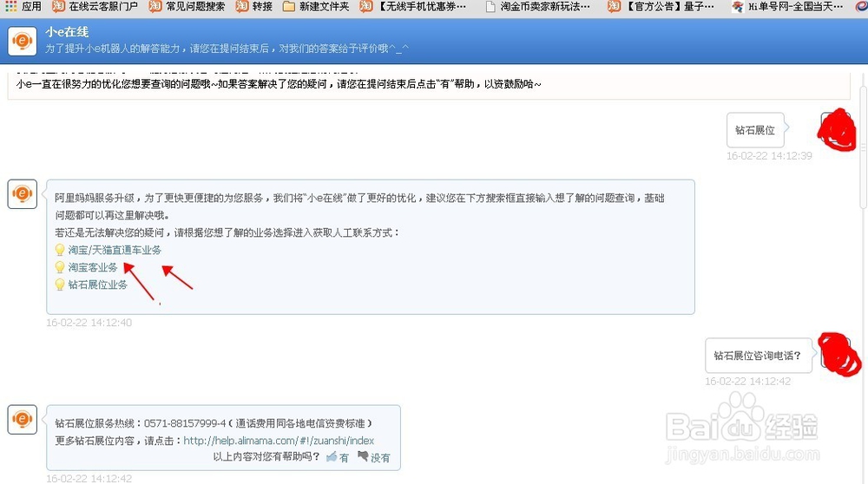
Task: Click lightbulb icon next to 钻石展位业务
Action: [60, 285]
